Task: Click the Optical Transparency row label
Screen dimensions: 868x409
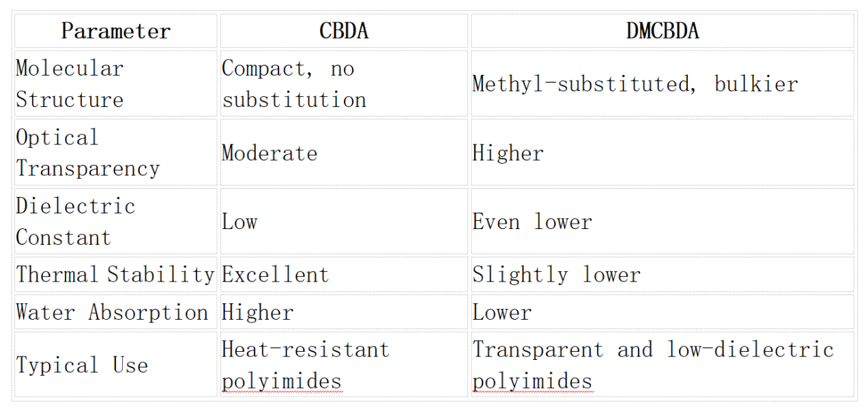Action: point(115,152)
